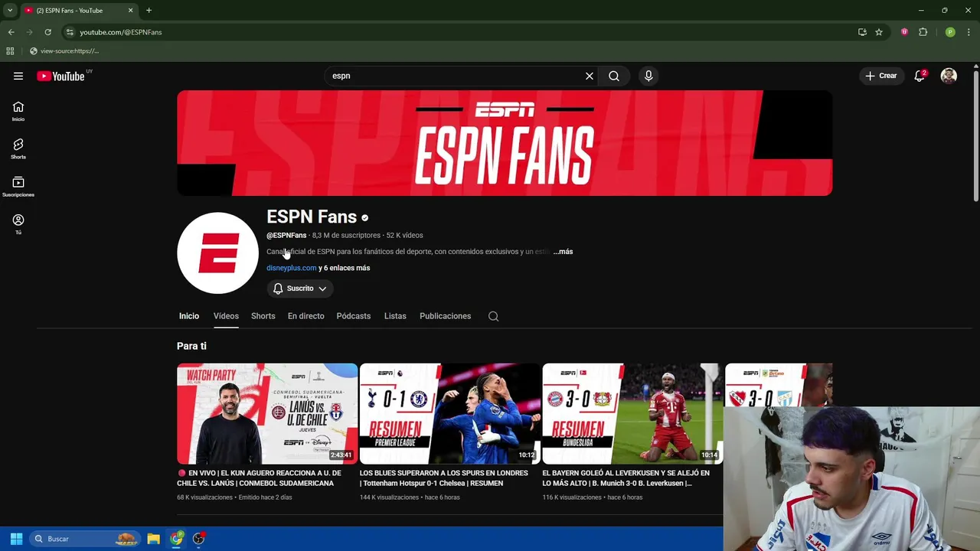
Task: Open the Windows Start menu
Action: [16, 539]
